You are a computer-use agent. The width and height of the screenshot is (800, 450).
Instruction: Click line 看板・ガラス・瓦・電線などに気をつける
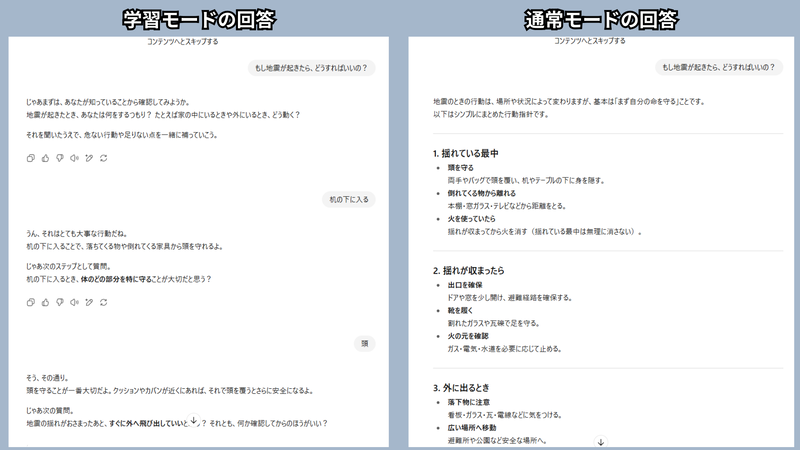(x=505, y=415)
